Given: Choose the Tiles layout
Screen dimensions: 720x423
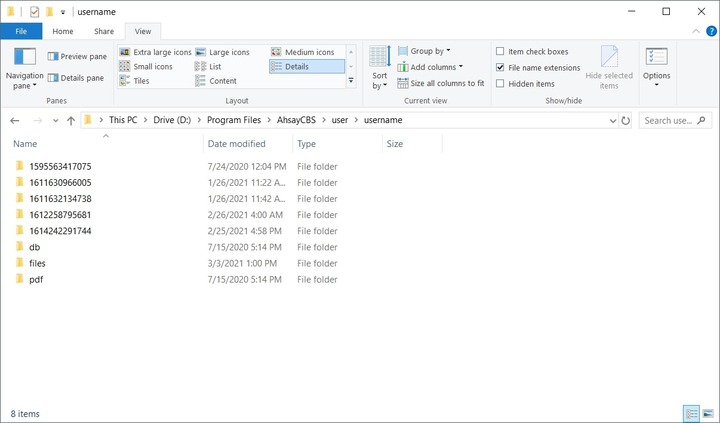Looking at the screenshot, I should (x=135, y=81).
